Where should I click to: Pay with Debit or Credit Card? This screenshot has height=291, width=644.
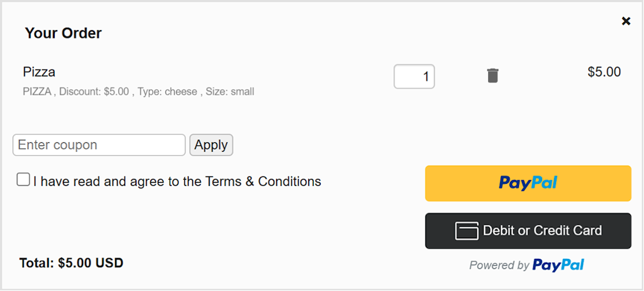tap(528, 231)
